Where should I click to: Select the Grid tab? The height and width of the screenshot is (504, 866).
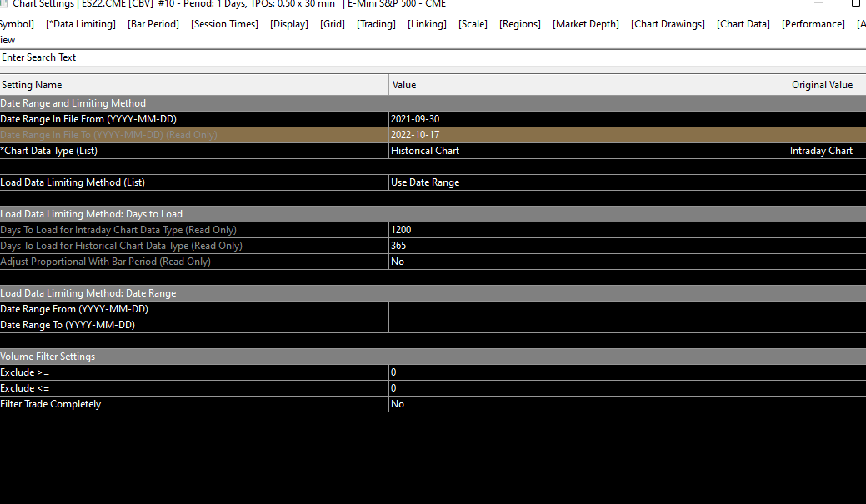(x=333, y=24)
